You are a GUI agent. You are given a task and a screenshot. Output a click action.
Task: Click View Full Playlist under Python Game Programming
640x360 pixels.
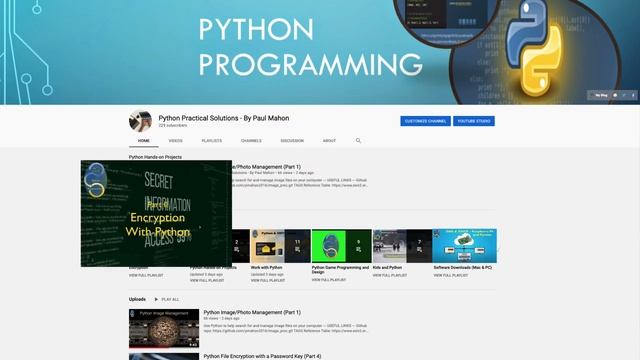(329, 280)
